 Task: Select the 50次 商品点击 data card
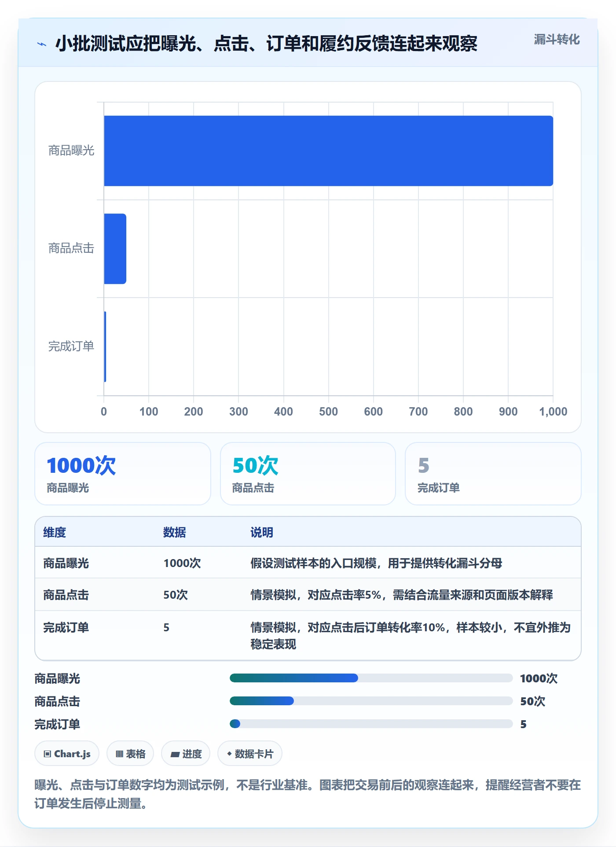coord(308,474)
